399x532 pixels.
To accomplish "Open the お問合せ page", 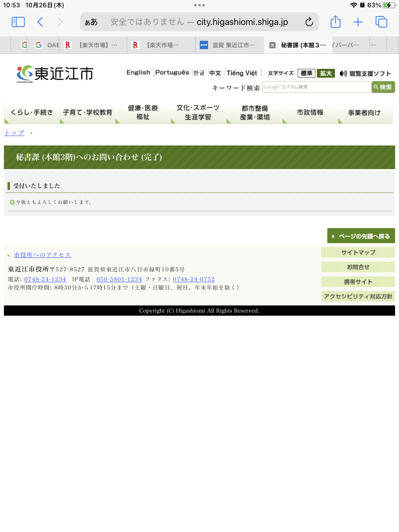I will click(358, 267).
